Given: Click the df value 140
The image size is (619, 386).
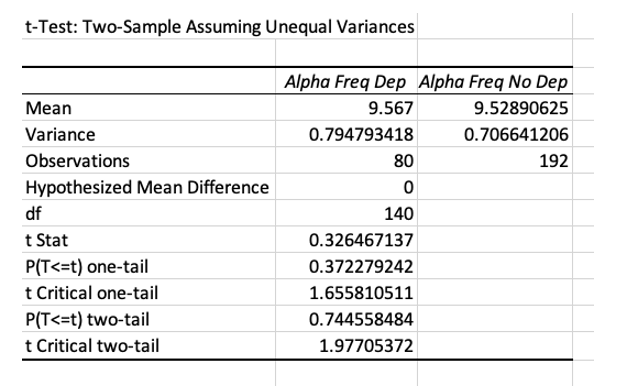Looking at the screenshot, I should pos(346,214).
